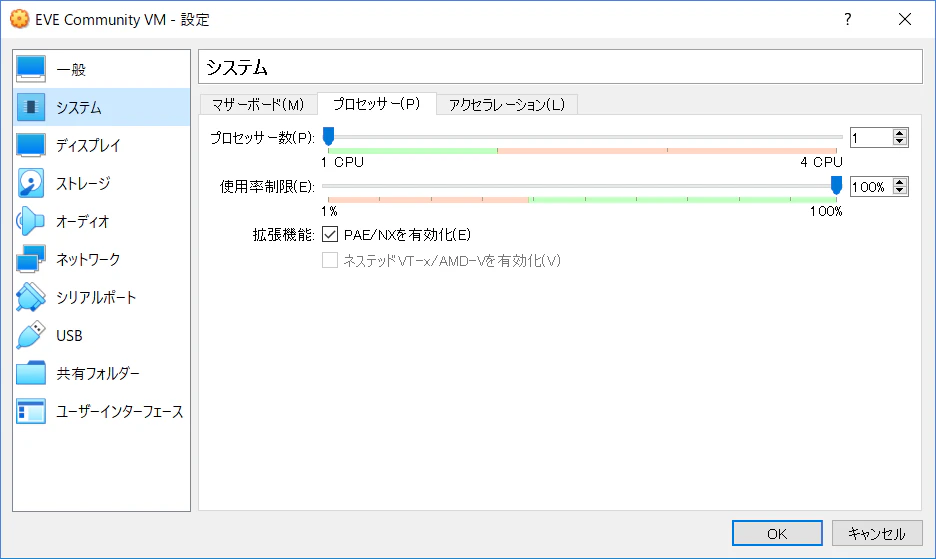Increase processor count with up arrow
Viewport: 936px width, 559px height.
click(x=900, y=134)
